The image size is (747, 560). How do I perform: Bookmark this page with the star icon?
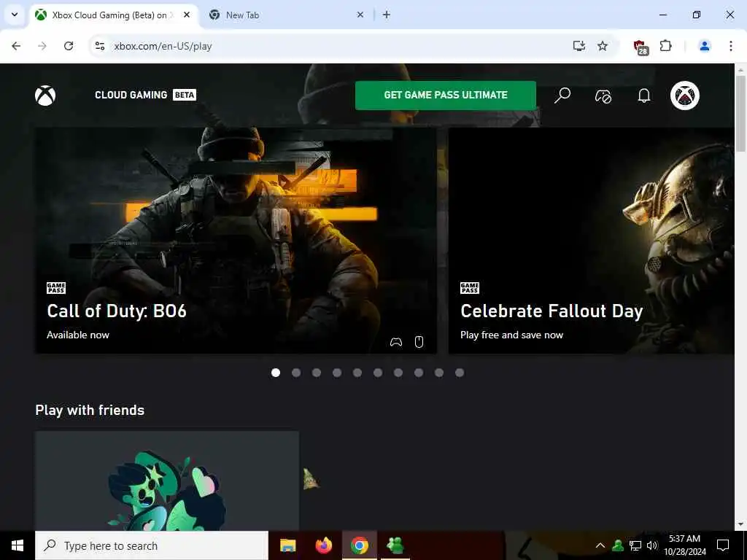[x=603, y=46]
